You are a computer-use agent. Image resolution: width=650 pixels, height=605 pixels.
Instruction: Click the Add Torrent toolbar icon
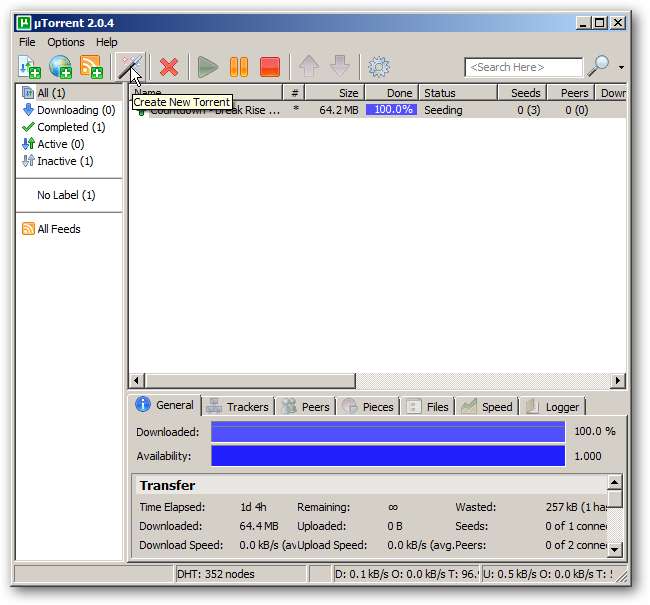[x=28, y=67]
